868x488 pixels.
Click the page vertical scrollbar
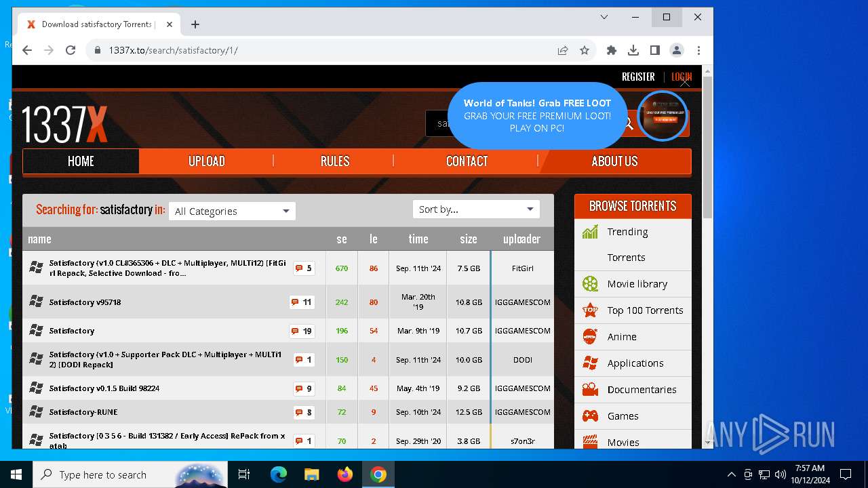708,148
